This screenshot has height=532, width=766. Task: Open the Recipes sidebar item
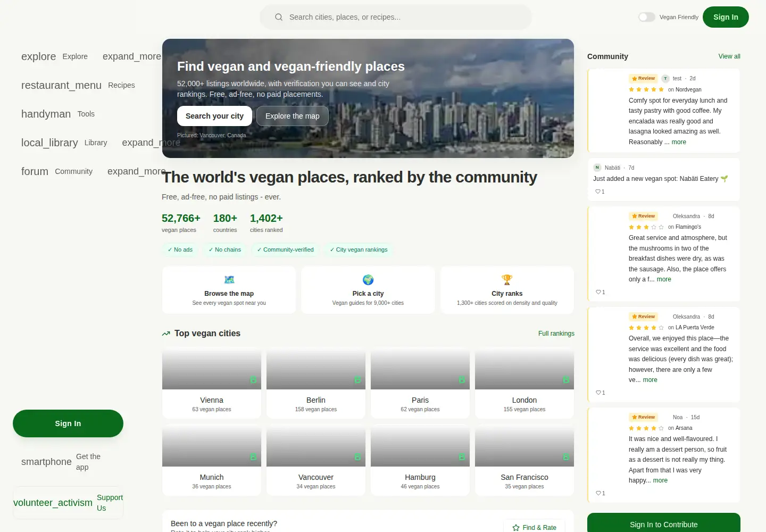(121, 85)
